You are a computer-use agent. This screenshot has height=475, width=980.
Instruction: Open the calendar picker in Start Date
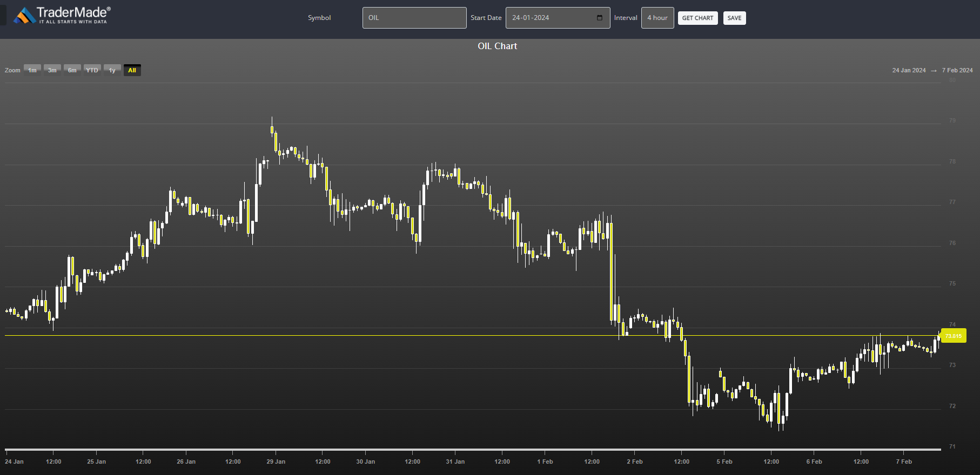[x=600, y=18]
